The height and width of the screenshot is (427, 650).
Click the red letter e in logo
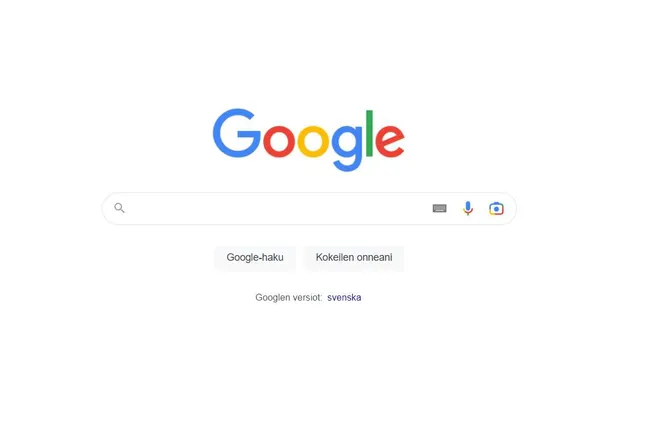pyautogui.click(x=390, y=141)
